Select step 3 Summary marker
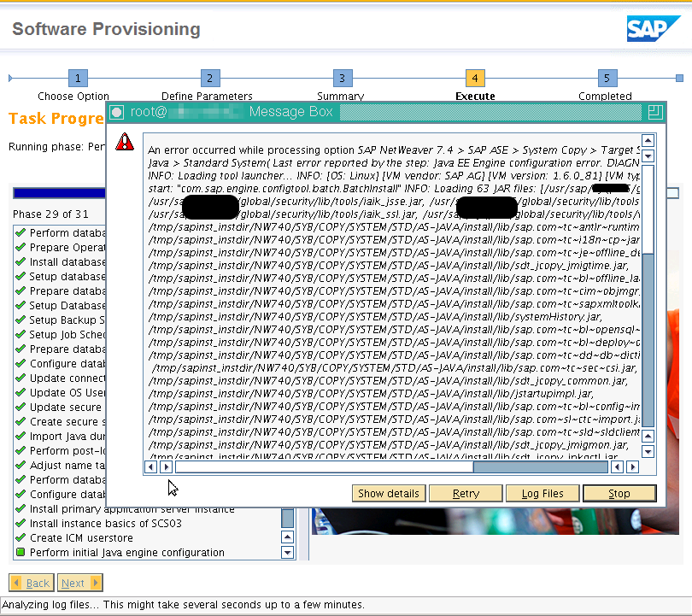Viewport: 692px width, 616px height. (343, 79)
